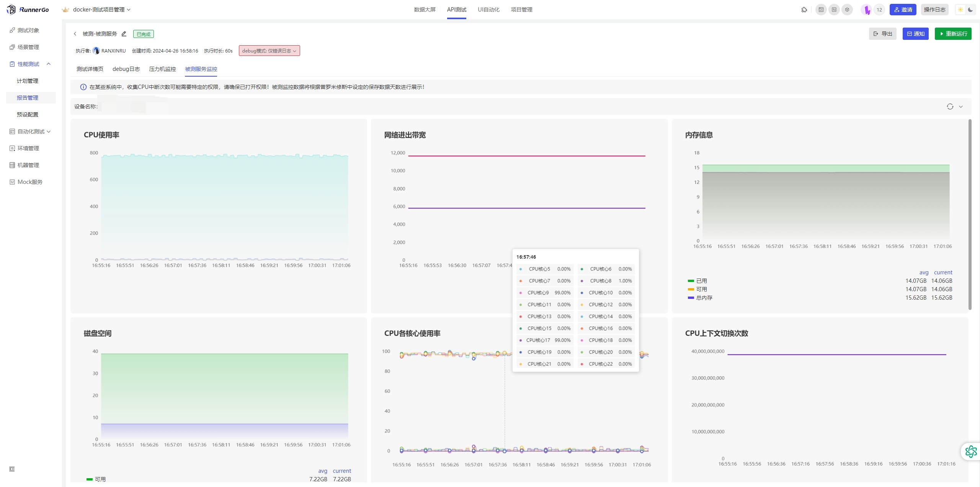Image resolution: width=980 pixels, height=487 pixels.
Task: Click the CPU核心9 99.00% tooltip entry
Action: [545, 293]
